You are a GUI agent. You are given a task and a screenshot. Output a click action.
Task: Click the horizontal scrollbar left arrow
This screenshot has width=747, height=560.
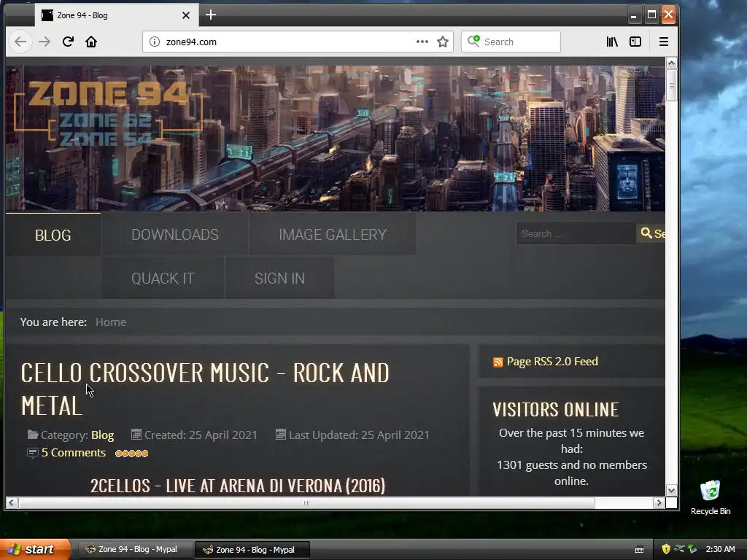pos(12,503)
